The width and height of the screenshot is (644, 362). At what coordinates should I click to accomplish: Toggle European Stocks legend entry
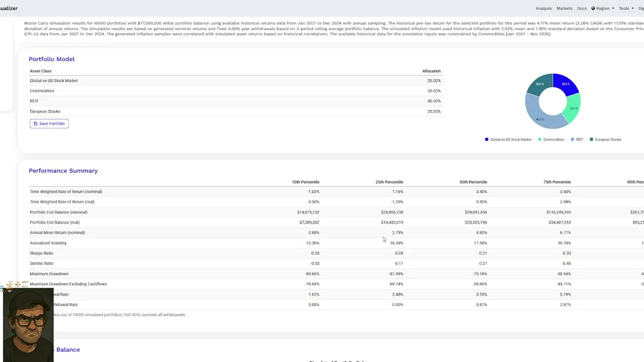pyautogui.click(x=605, y=139)
